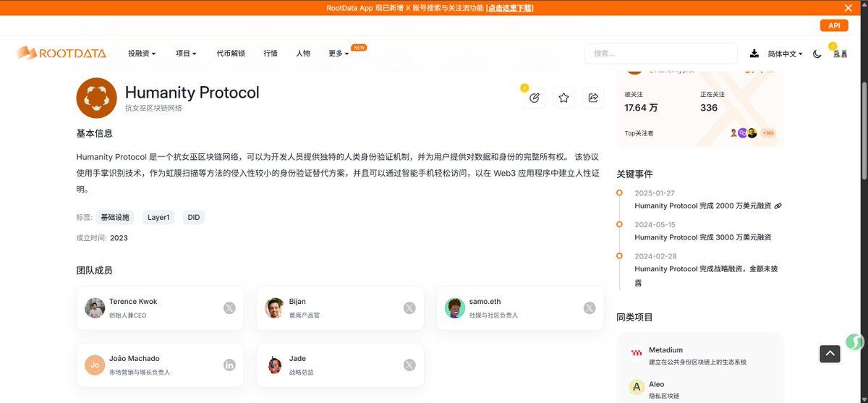This screenshot has width=868, height=403.
Task: Select the 基础设施 tag
Action: click(x=115, y=217)
